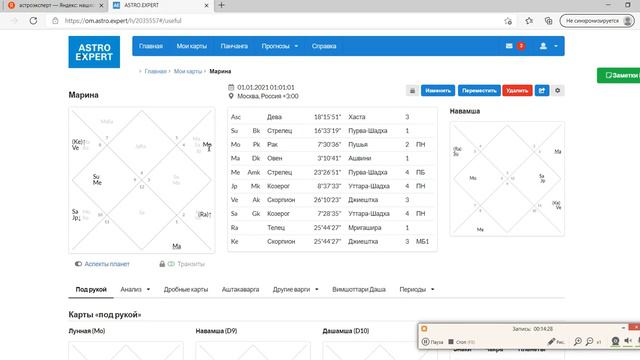Click the list view icon button
The width and height of the screenshot is (640, 360).
[412, 91]
